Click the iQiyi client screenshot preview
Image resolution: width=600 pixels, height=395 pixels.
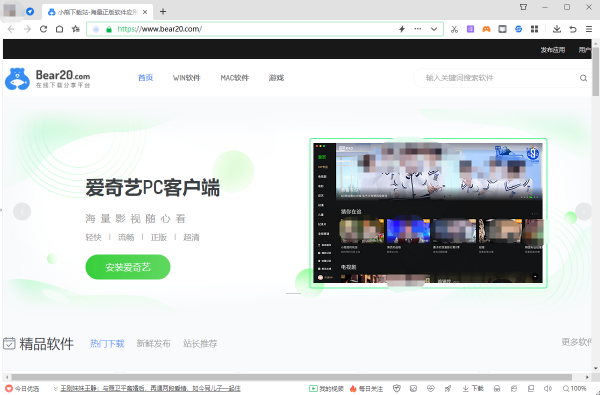tap(428, 213)
